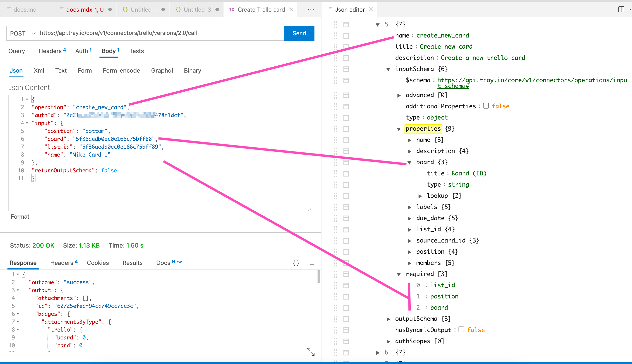Click the split editor layout icon

[x=621, y=9]
